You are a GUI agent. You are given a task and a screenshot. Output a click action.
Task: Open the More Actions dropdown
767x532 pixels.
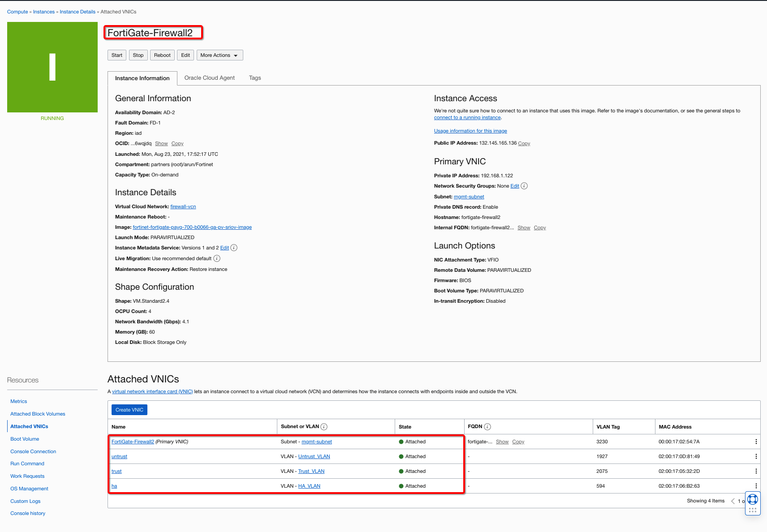[220, 55]
